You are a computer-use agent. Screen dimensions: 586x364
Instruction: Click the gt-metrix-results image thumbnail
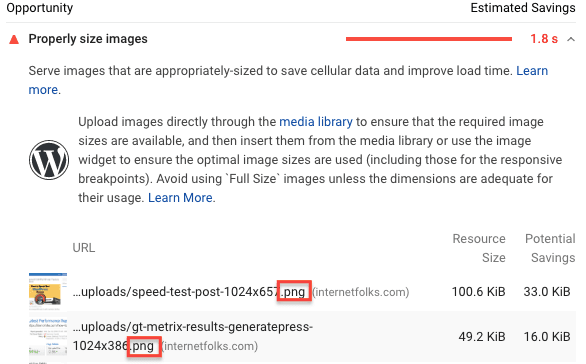48,336
